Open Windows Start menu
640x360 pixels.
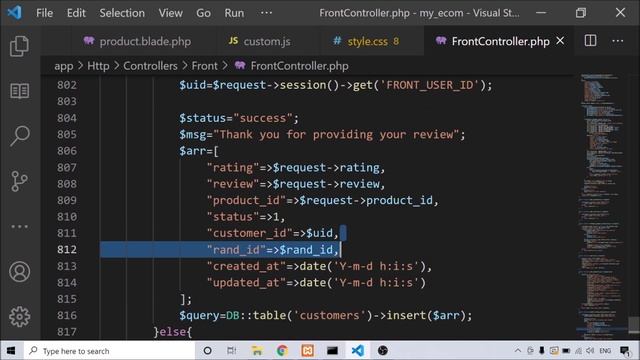pos(11,350)
